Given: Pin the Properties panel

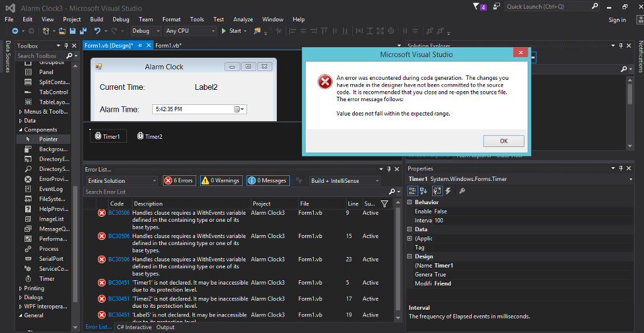Looking at the screenshot, I should coord(621,168).
